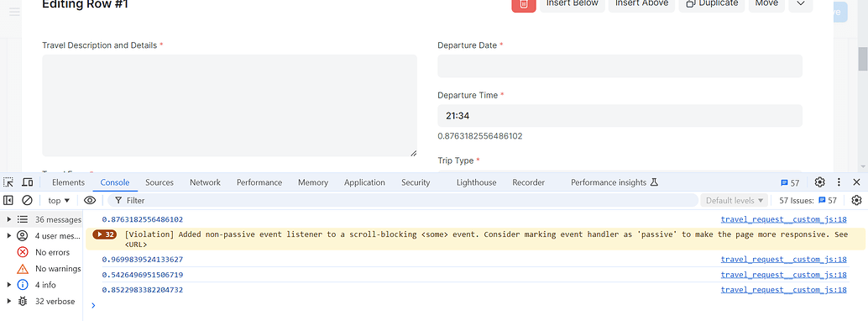This screenshot has height=321, width=868.
Task: Switch to the Elements tab
Action: pos(68,182)
